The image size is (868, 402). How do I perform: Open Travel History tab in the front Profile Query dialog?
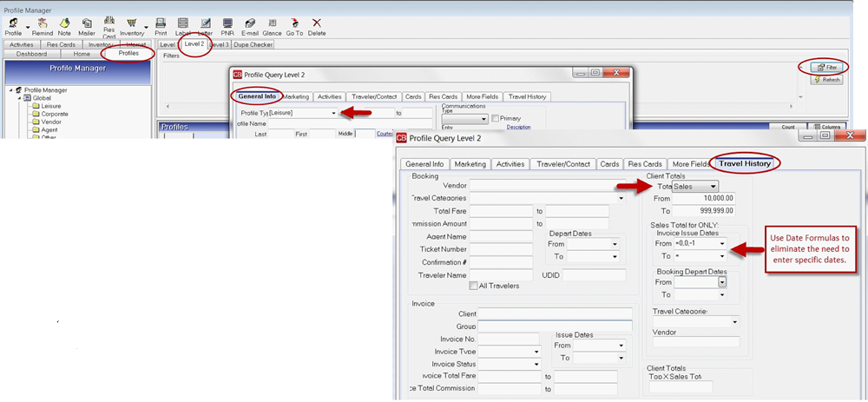pos(745,164)
